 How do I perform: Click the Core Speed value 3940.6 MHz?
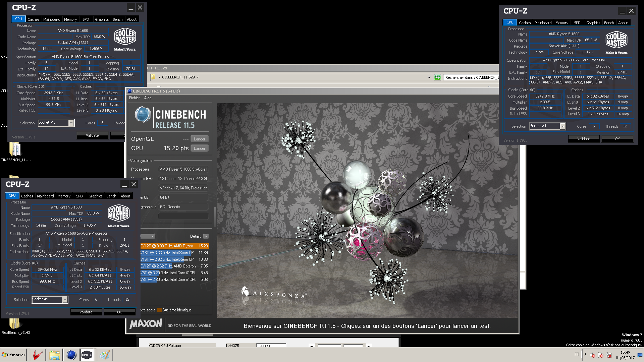point(47,269)
